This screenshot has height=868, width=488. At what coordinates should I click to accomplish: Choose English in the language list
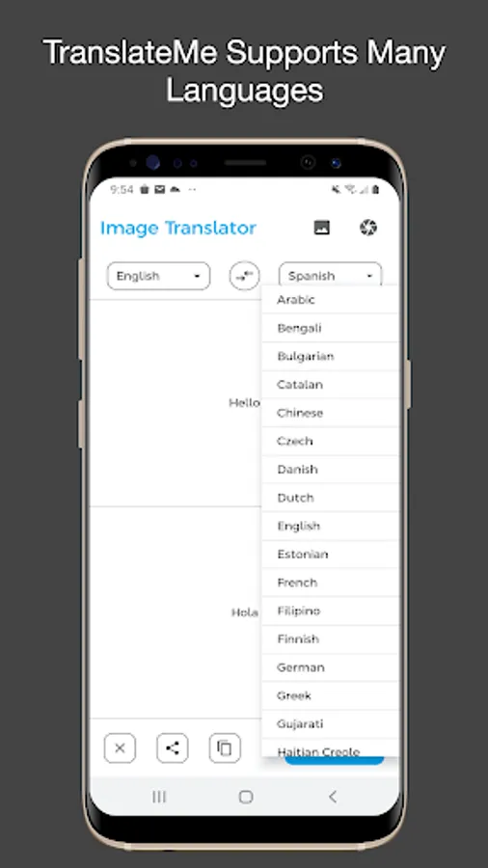tap(330, 526)
